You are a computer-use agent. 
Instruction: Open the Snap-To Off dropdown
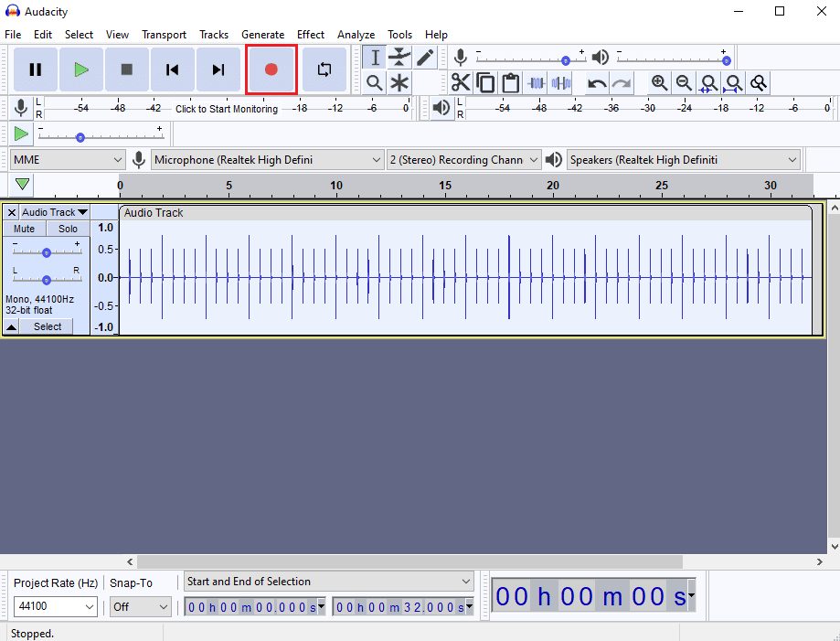pos(141,606)
